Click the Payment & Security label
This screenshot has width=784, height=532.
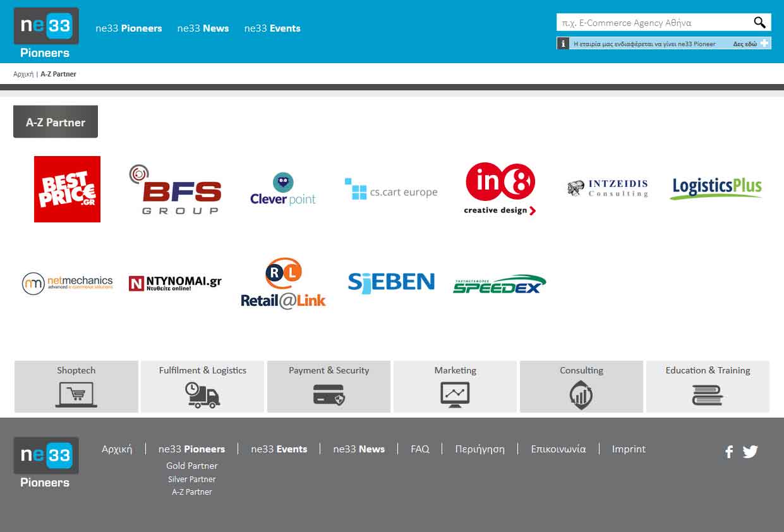pyautogui.click(x=329, y=370)
